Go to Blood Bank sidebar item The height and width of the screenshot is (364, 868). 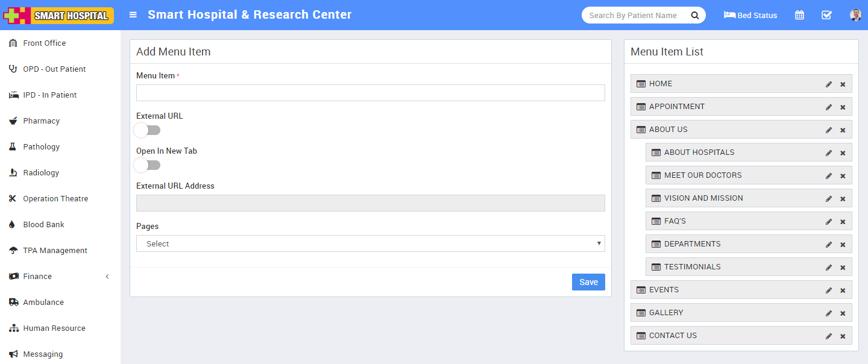tap(43, 225)
